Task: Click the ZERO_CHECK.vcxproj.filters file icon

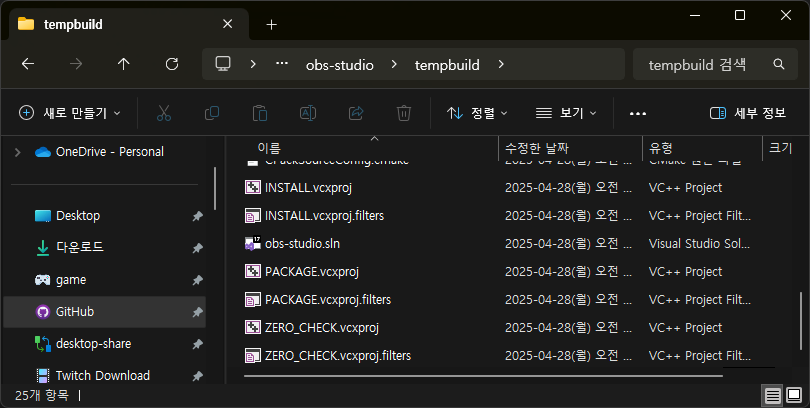Action: click(253, 355)
